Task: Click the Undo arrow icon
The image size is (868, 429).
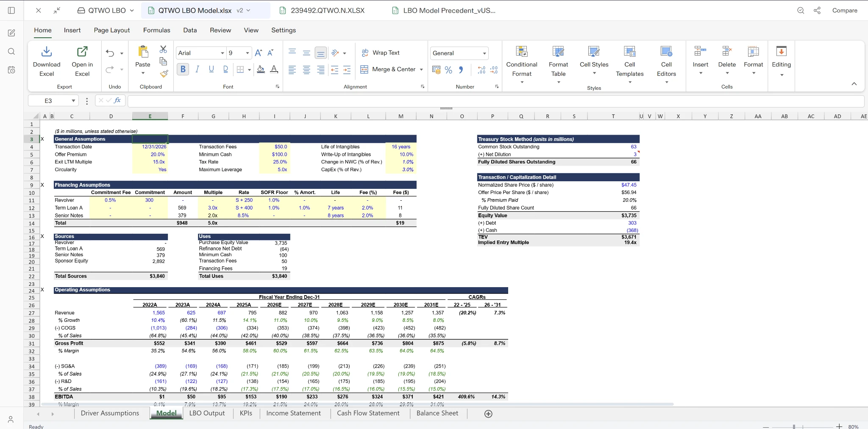Action: [x=110, y=53]
